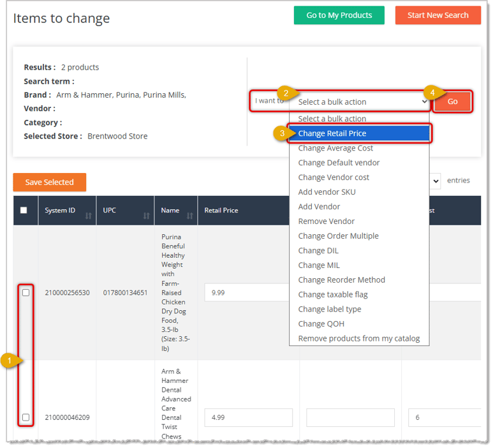Image resolution: width=493 pixels, height=448 pixels.
Task: Toggle the select-all header checkbox
Action: click(x=24, y=211)
